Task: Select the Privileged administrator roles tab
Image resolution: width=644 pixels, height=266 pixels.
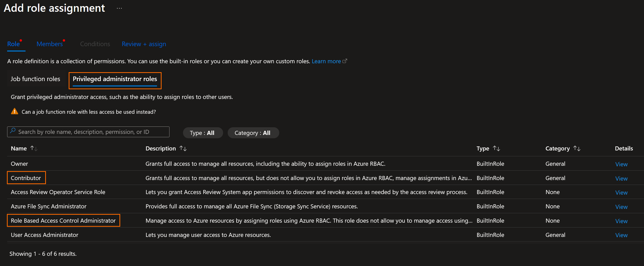Action: tap(115, 79)
